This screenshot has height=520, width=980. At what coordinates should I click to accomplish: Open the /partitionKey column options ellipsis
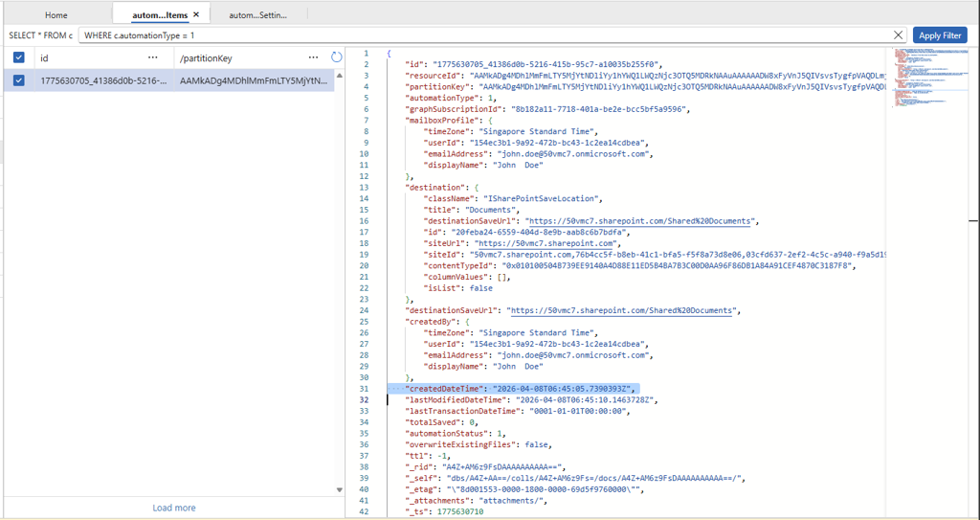314,57
